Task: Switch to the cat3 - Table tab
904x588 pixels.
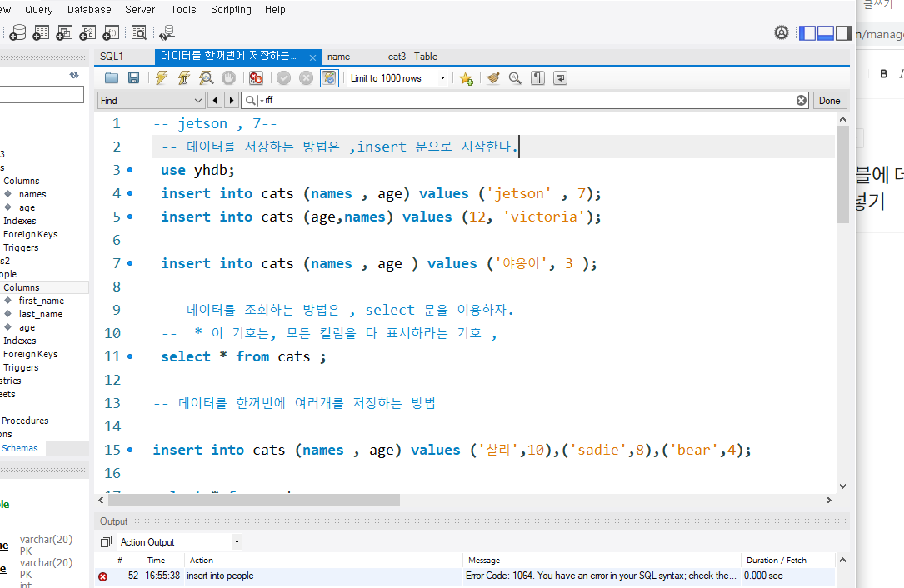Action: [412, 57]
